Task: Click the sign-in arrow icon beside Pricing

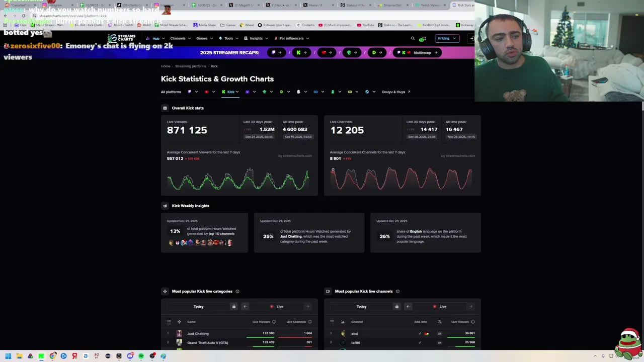Action: pyautogui.click(x=471, y=38)
